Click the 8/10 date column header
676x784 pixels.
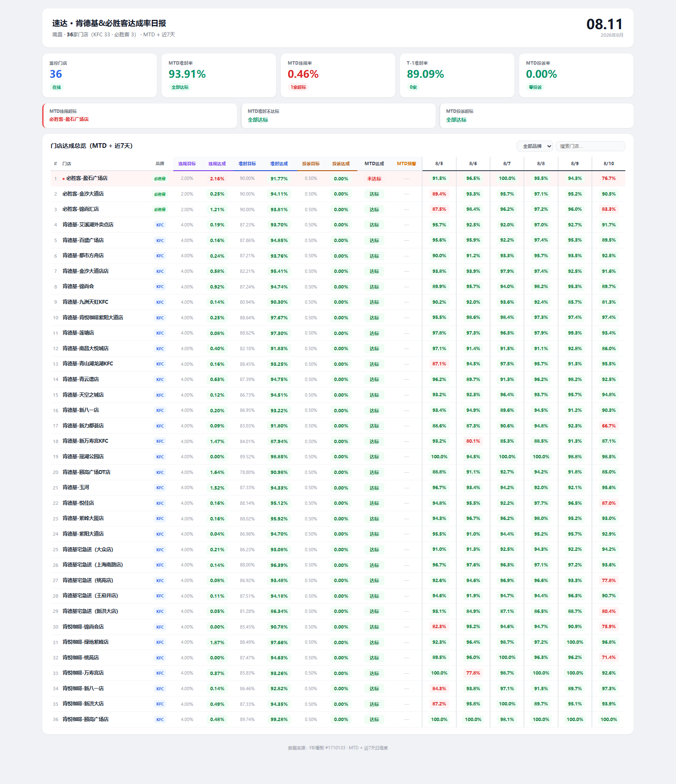tap(609, 164)
